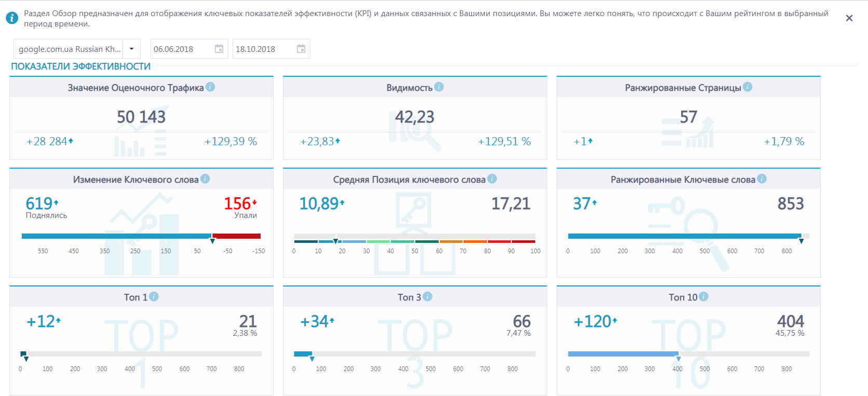Open calendar picker for 18.10.2018 end date

pyautogui.click(x=301, y=49)
